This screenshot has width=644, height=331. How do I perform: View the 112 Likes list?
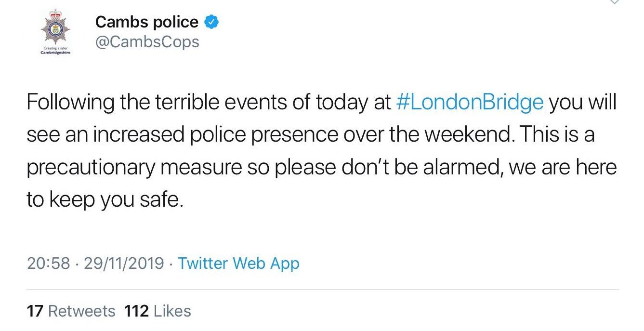[x=158, y=311]
